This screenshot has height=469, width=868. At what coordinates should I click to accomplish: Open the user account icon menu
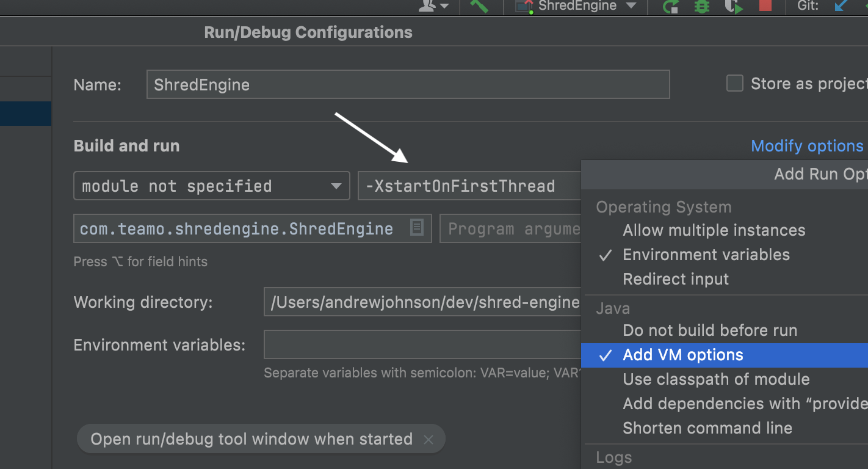click(433, 6)
